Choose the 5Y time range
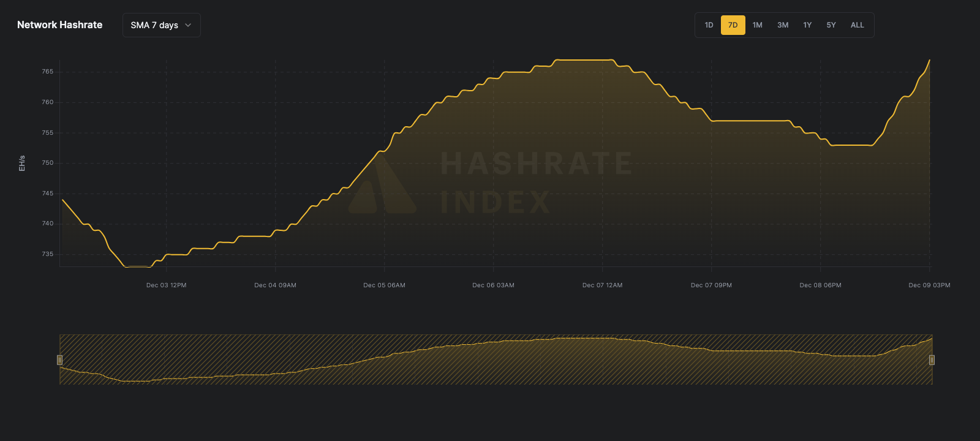 [x=831, y=25]
